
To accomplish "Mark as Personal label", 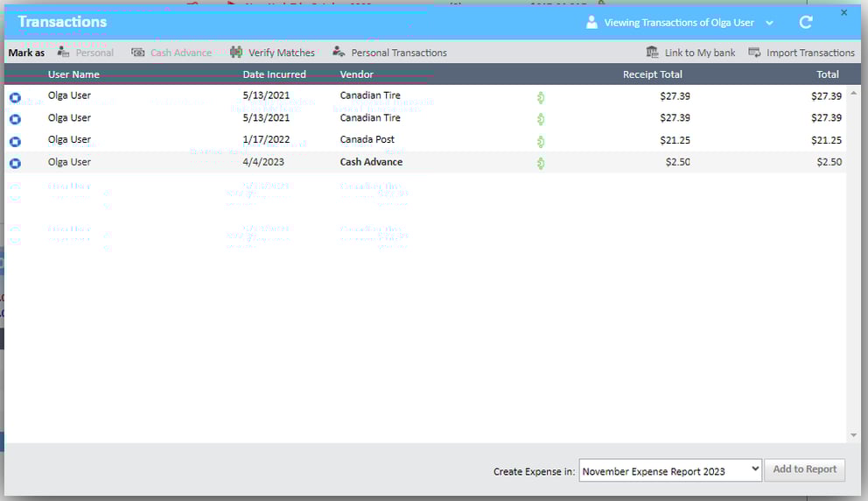I will tap(94, 53).
